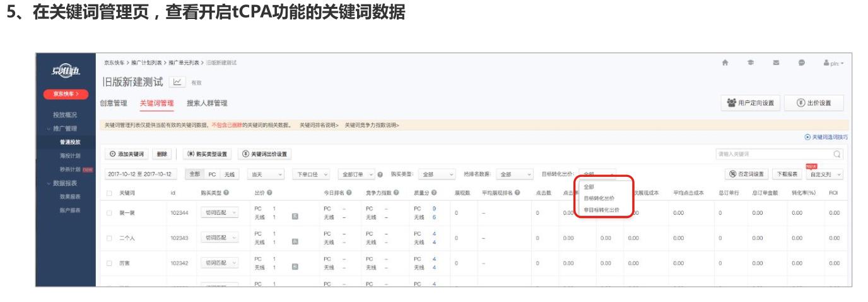Click the 关键词出价设置 button
868x302 pixels.
click(x=264, y=154)
